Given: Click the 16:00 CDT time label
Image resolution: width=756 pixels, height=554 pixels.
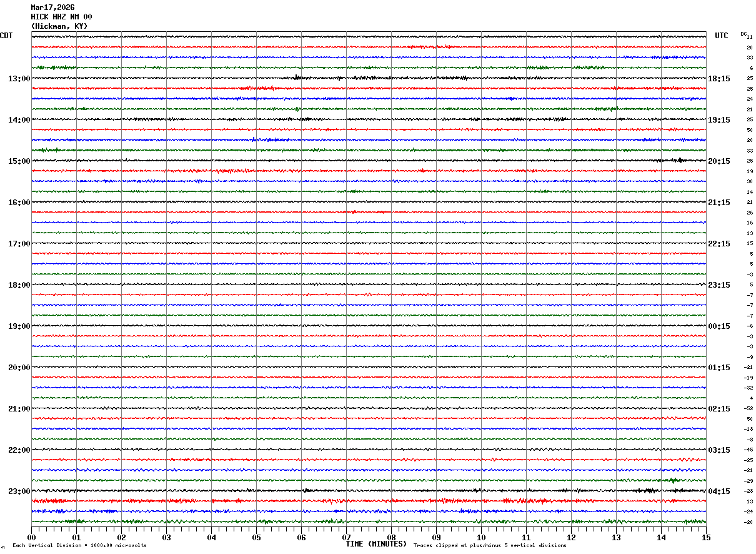Looking at the screenshot, I should pos(19,203).
